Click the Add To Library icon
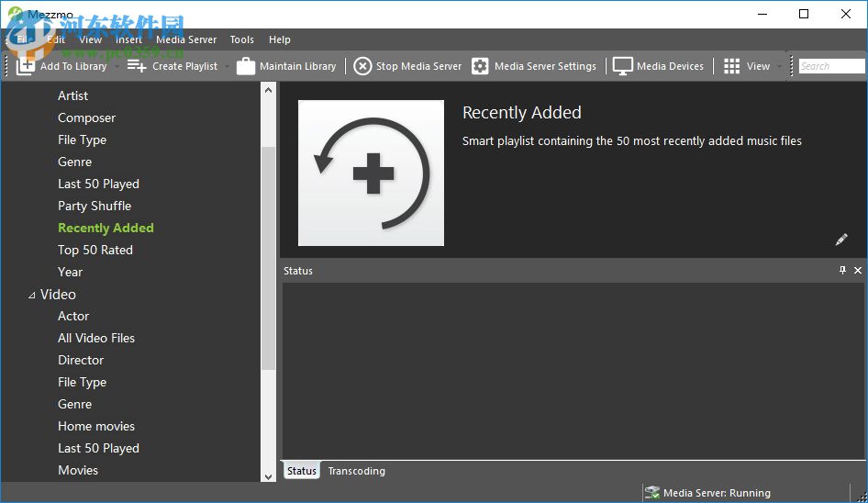 tap(26, 66)
